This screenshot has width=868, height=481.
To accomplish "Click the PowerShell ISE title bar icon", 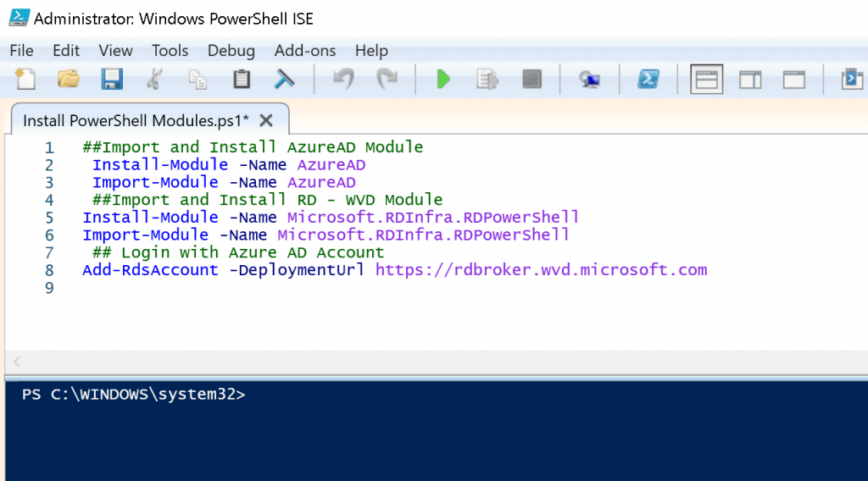I will tap(19, 18).
